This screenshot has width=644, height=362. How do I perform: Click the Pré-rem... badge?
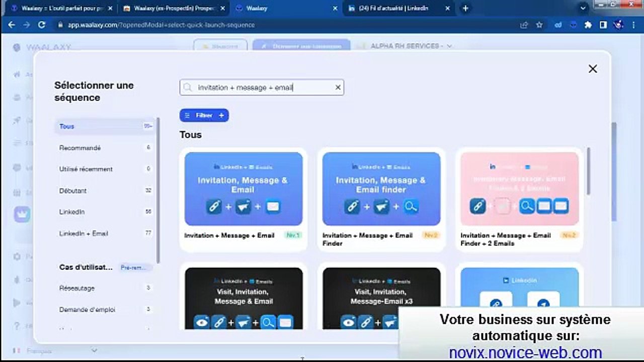pos(133,267)
